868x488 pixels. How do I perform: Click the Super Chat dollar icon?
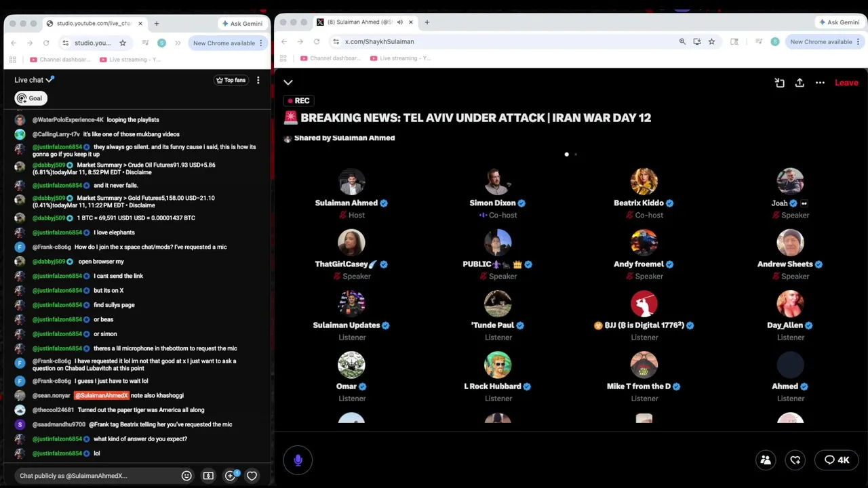click(x=208, y=476)
